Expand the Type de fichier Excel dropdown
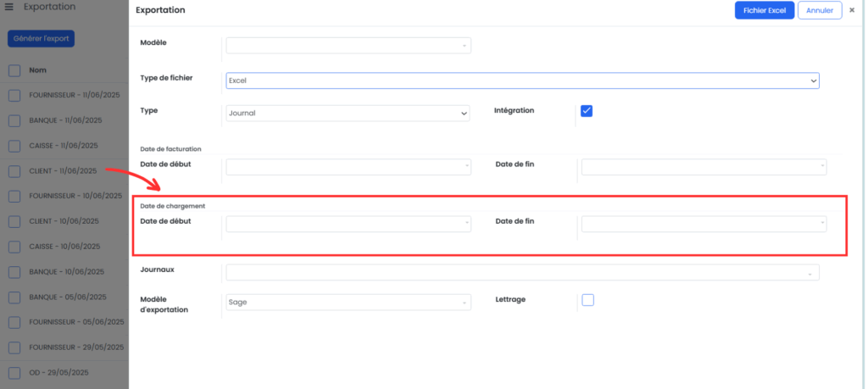This screenshot has width=868, height=389. tap(522, 81)
